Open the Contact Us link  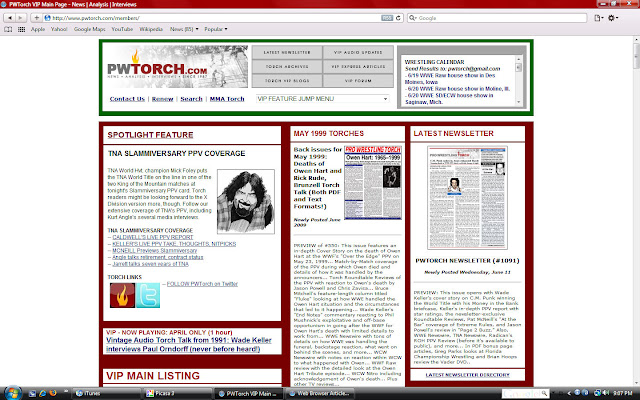click(127, 99)
